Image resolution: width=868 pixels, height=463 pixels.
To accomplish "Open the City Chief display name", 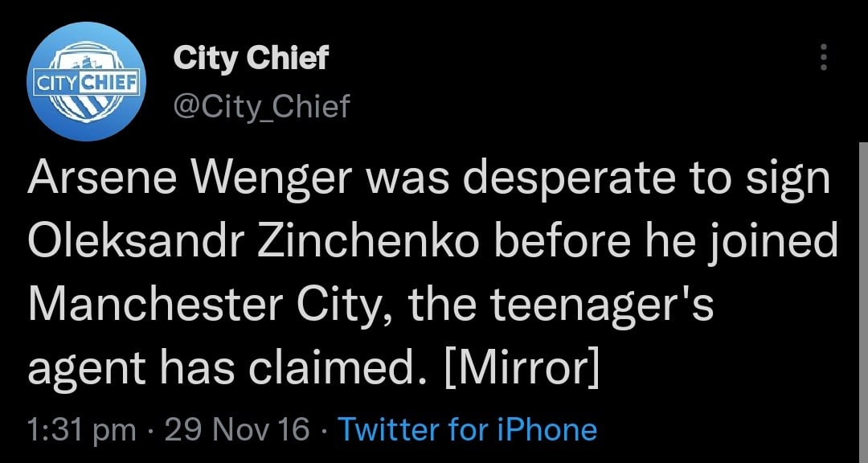I will click(251, 58).
